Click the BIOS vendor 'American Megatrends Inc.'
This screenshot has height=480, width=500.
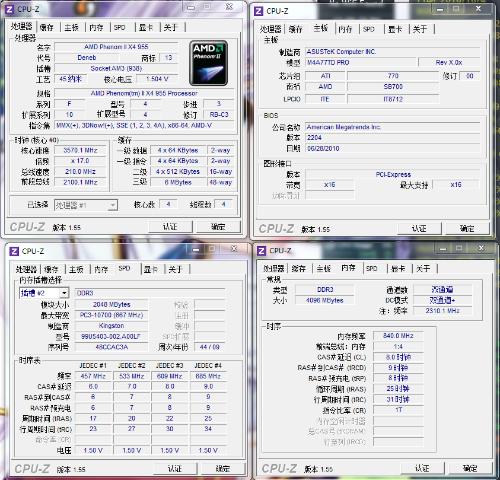coord(393,127)
